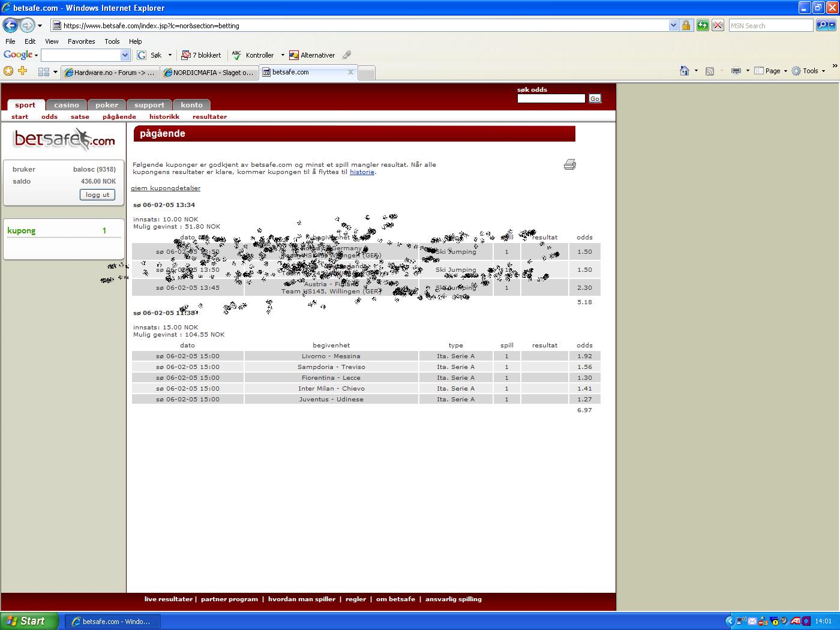The width and height of the screenshot is (840, 630).
Task: Open the Help menu
Action: click(x=136, y=41)
